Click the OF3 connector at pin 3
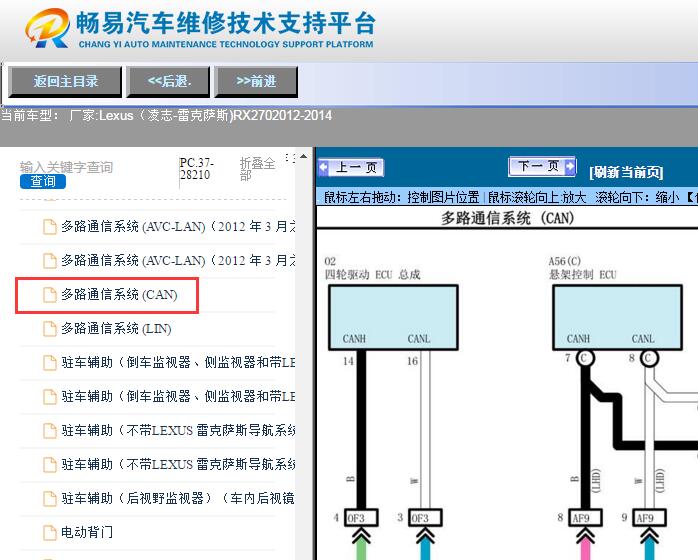 [426, 518]
